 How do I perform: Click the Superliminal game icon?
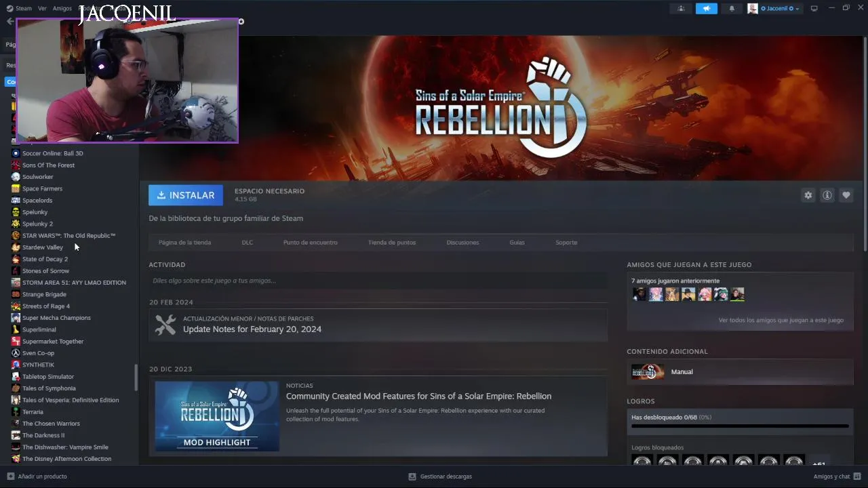[16, 329]
